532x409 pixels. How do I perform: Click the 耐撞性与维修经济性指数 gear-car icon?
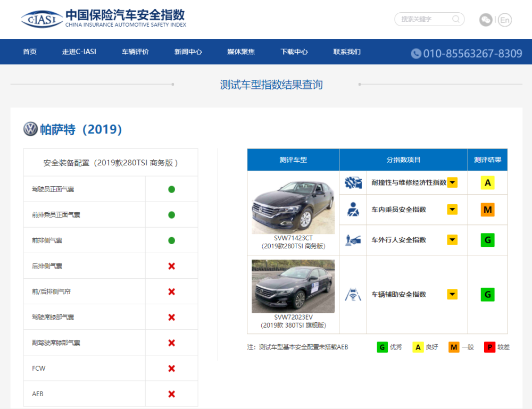point(353,182)
